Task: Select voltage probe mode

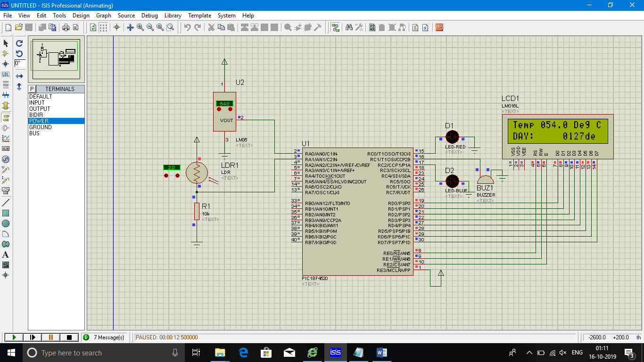Action: pos(6,170)
